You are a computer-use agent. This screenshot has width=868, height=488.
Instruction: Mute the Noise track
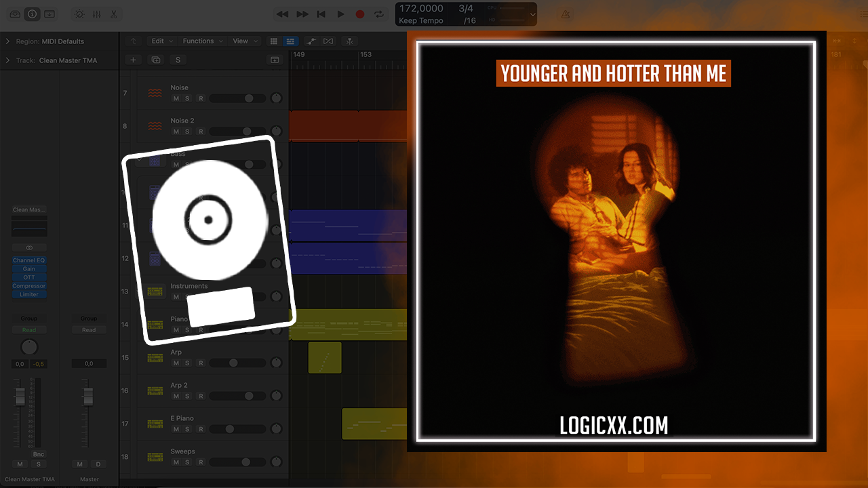coord(176,99)
